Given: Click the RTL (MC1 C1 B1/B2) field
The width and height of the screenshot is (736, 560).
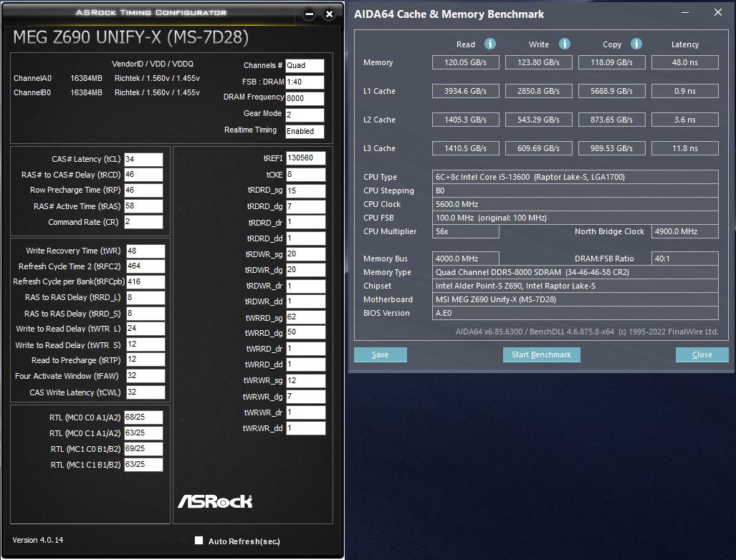Looking at the screenshot, I should [x=143, y=464].
